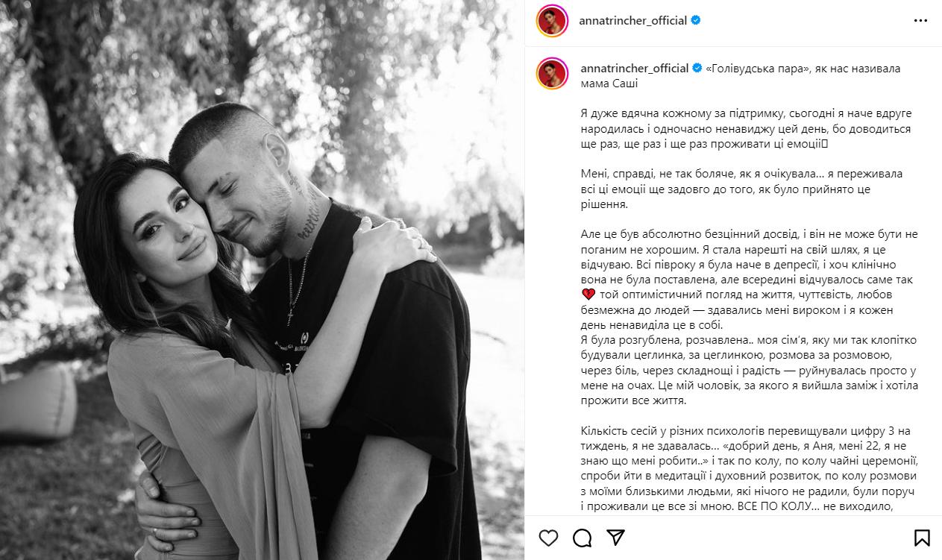Save the post with the bookmark icon

coord(922,538)
